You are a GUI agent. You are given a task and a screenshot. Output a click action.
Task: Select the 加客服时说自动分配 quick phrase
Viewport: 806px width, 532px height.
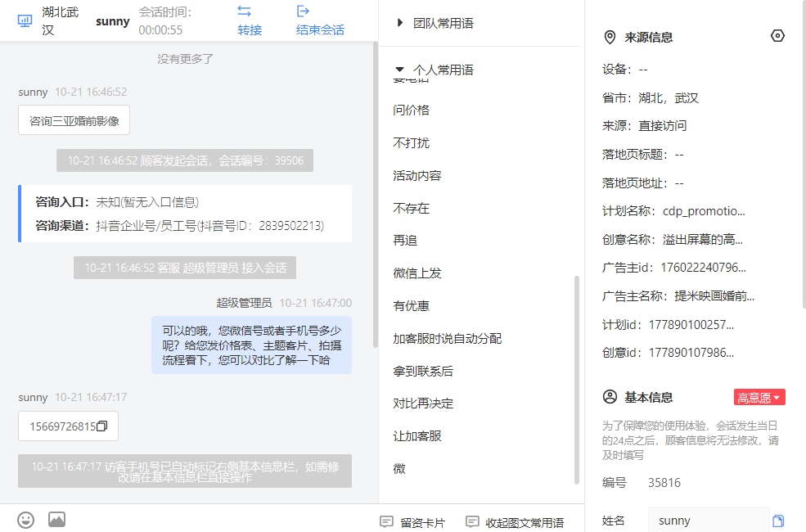(x=448, y=338)
